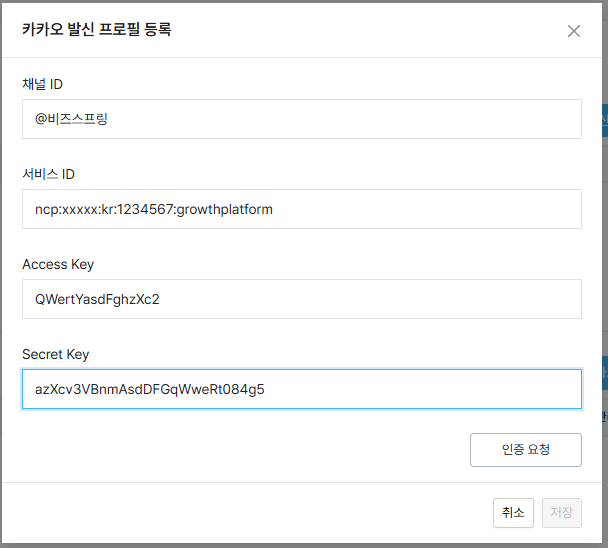
Task: Click empty space left of 인증 요청
Action: [x=250, y=449]
